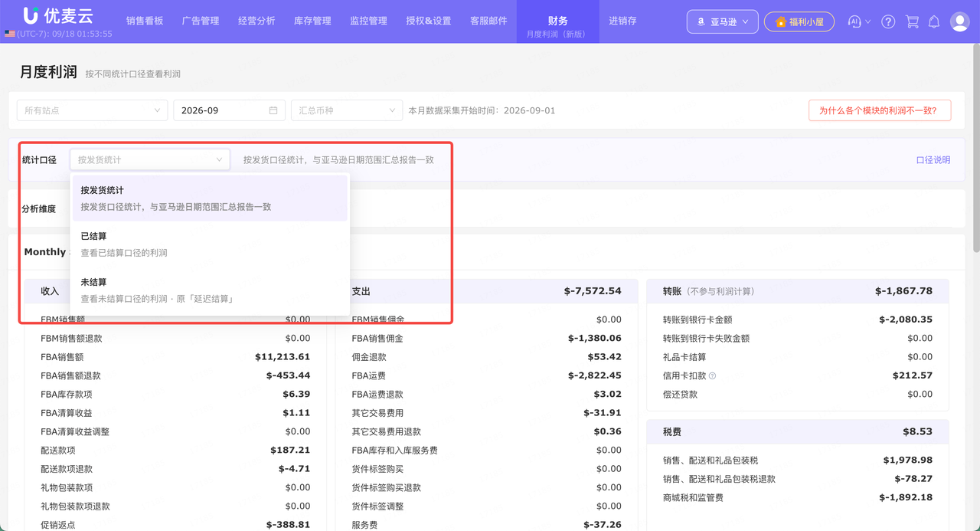Image resolution: width=980 pixels, height=531 pixels.
Task: Select the 已结算 option
Action: click(x=210, y=244)
